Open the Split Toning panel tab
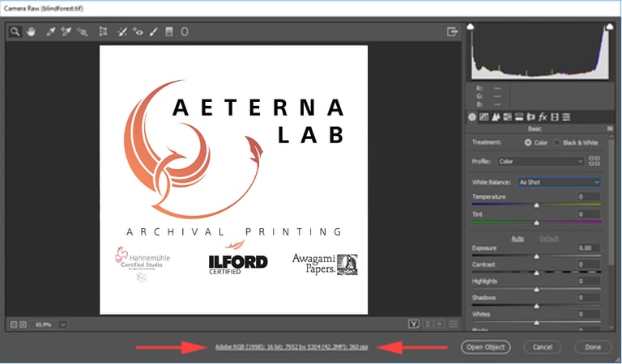The height and width of the screenshot is (364, 622). [519, 117]
